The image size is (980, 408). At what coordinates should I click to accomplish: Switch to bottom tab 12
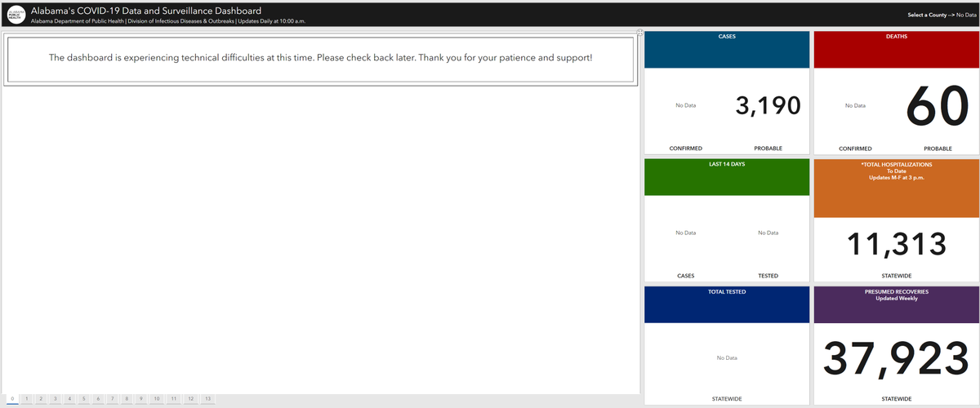(x=190, y=398)
